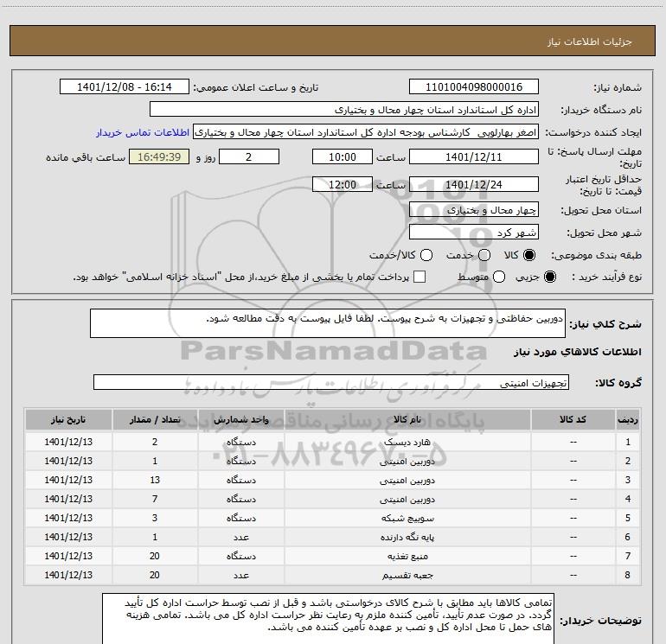Select the سوییچ شبکه item name cell

407,518
